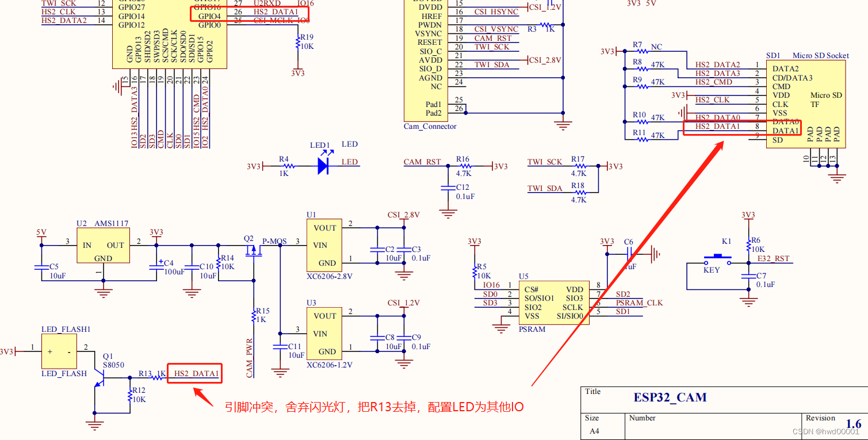Click resistor R5 10K above PSRAM CS#
The image size is (868, 440).
pos(475,271)
